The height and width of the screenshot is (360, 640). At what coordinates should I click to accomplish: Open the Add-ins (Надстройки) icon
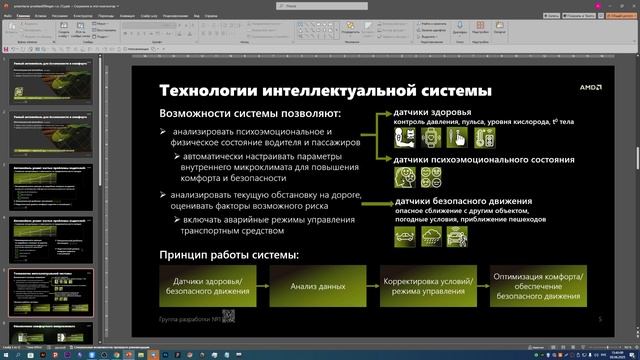tap(480, 28)
